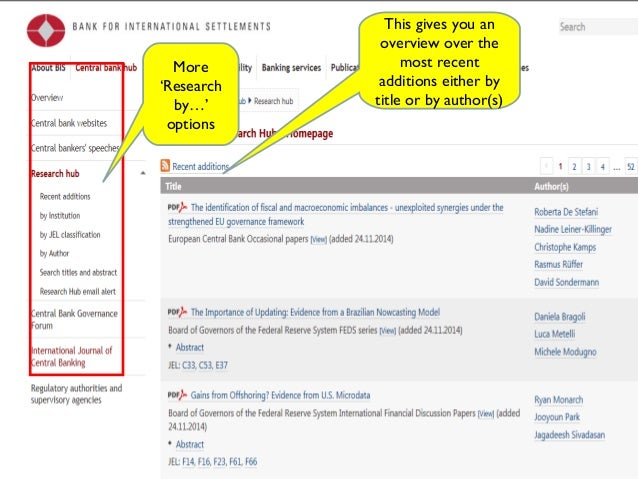Click the Search input field
This screenshot has height=479, width=638.
(x=598, y=27)
